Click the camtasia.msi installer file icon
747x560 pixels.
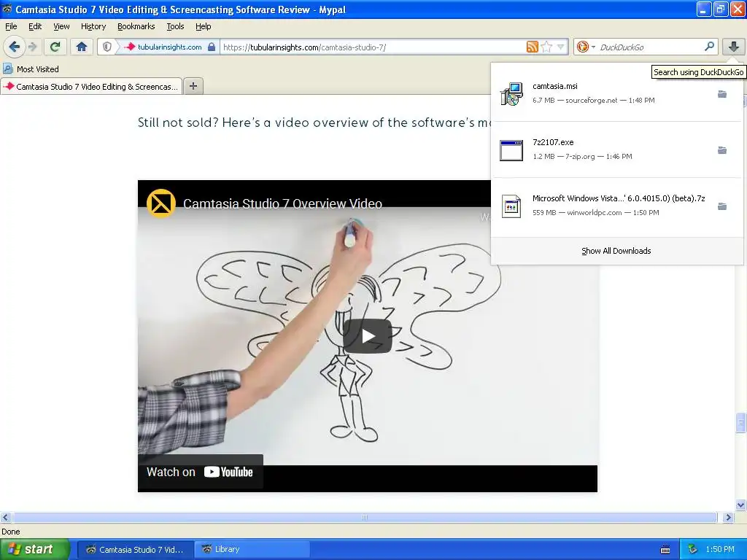511,93
